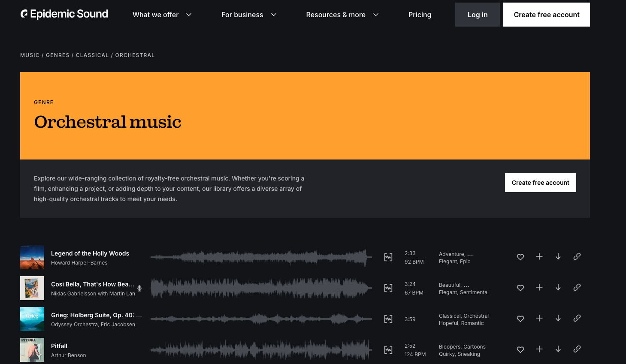Viewport: 626px width, 364px height.
Task: Open the Legend of the Holly Woods track title
Action: pyautogui.click(x=90, y=253)
